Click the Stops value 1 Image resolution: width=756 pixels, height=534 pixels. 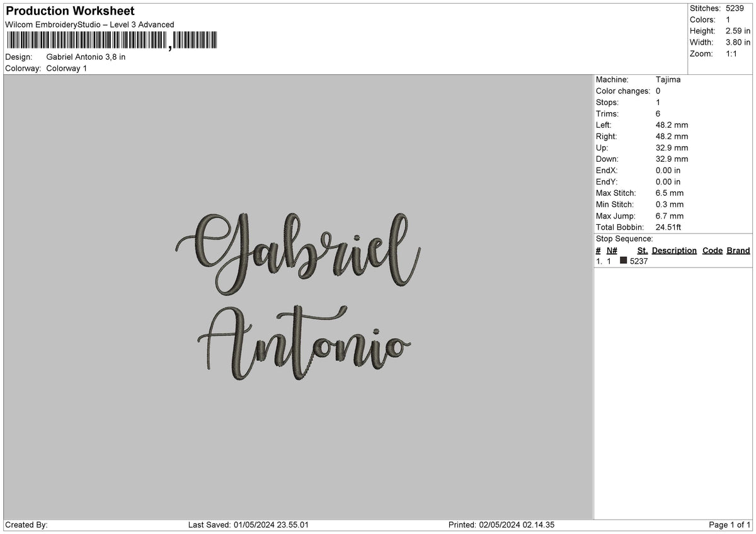point(658,102)
